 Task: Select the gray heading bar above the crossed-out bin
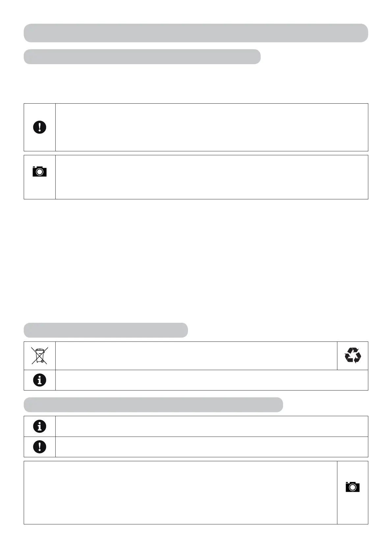coord(106,330)
